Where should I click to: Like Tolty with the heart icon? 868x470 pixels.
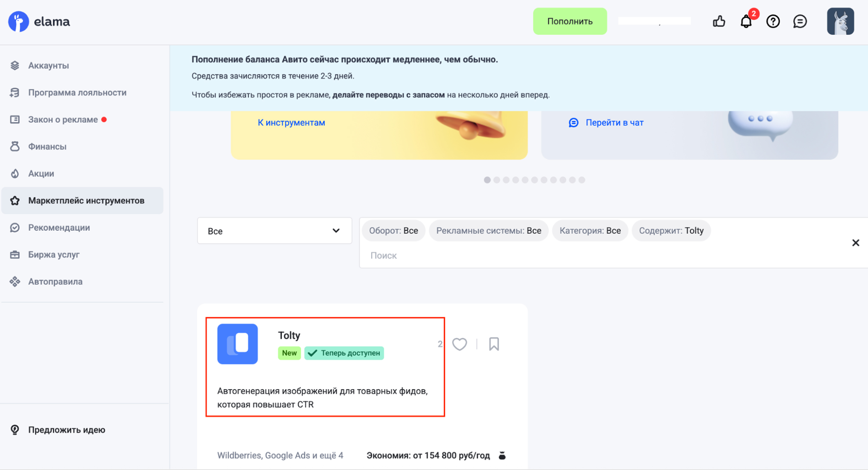pyautogui.click(x=459, y=344)
